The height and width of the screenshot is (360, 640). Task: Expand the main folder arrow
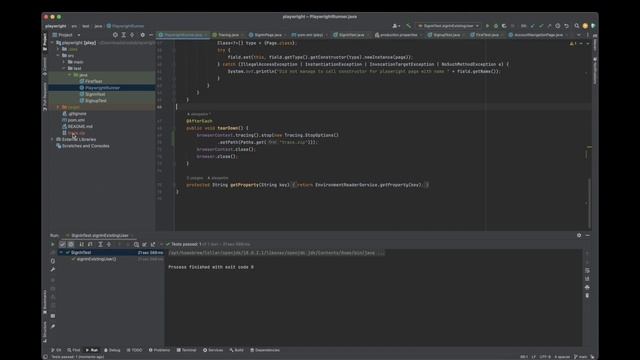tap(64, 62)
